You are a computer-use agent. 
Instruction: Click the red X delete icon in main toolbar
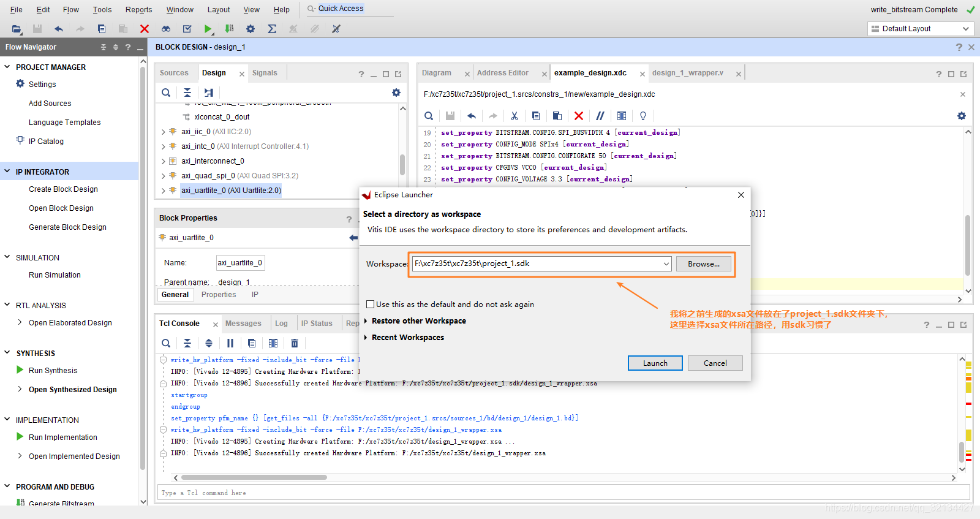tap(145, 29)
